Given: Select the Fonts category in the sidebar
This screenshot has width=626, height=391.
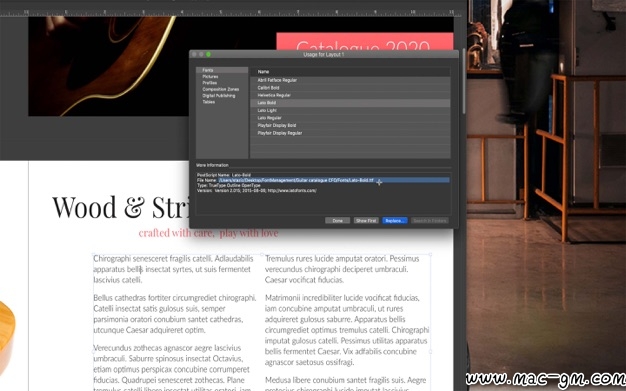Looking at the screenshot, I should coord(222,70).
